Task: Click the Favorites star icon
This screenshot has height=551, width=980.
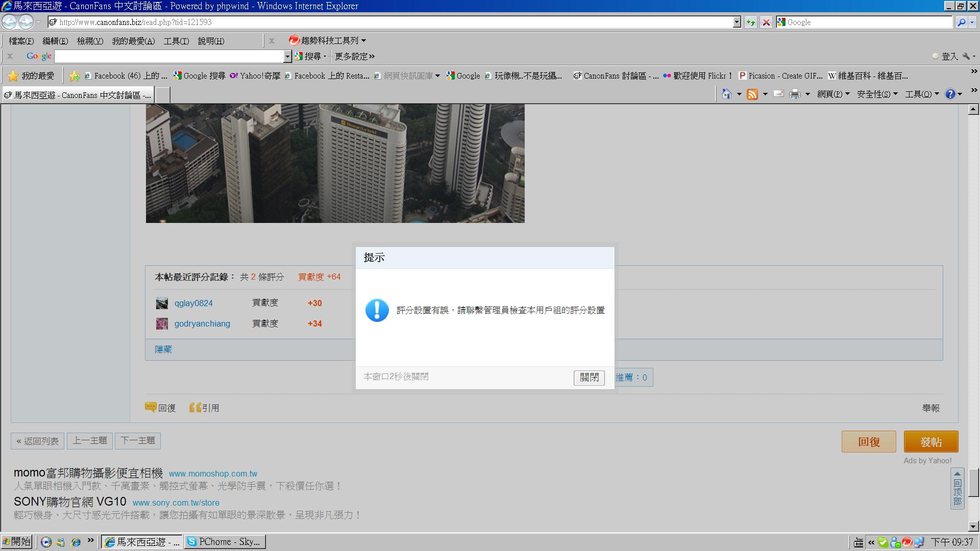Action: coord(13,76)
